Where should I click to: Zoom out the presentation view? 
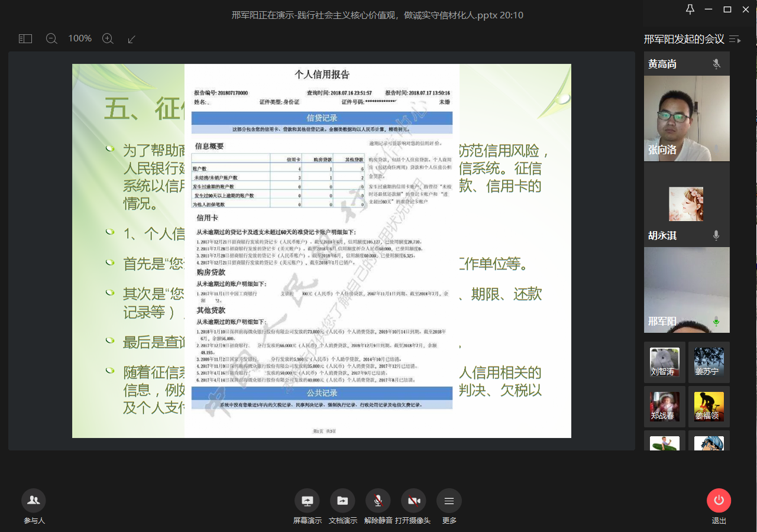coord(51,38)
